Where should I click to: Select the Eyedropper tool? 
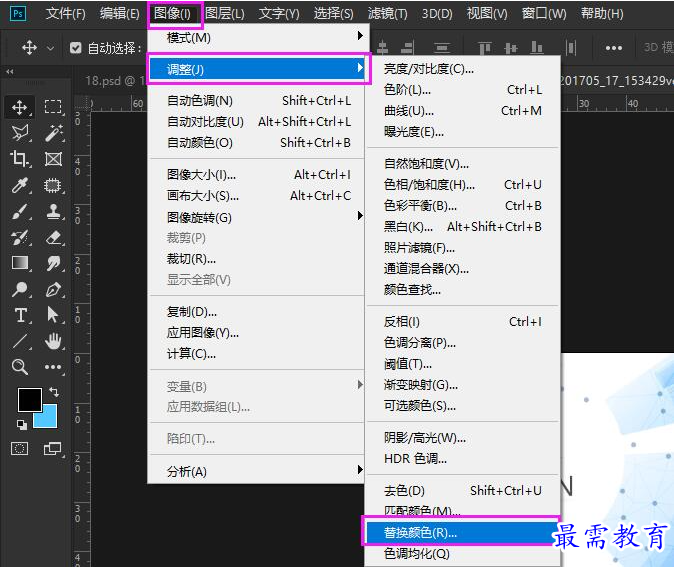(19, 185)
